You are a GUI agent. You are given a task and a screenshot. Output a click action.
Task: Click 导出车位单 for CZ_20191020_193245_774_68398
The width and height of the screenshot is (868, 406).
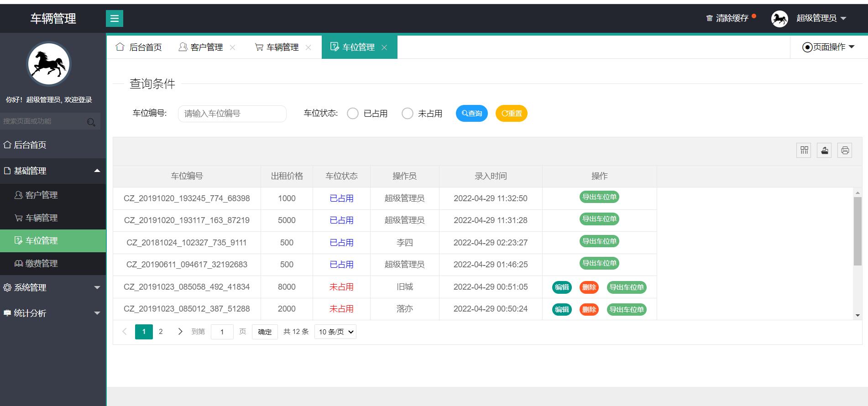[x=599, y=197]
